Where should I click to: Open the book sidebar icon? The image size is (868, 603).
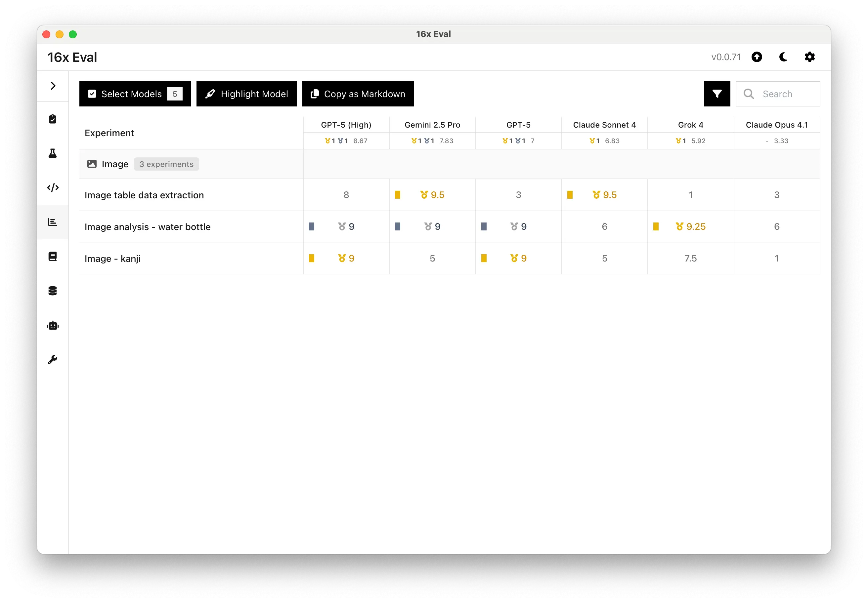click(x=53, y=257)
